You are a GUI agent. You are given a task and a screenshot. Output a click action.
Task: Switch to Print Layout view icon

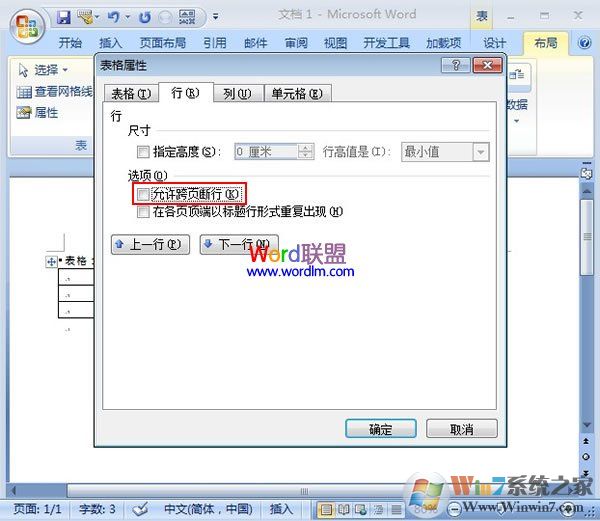[326, 510]
